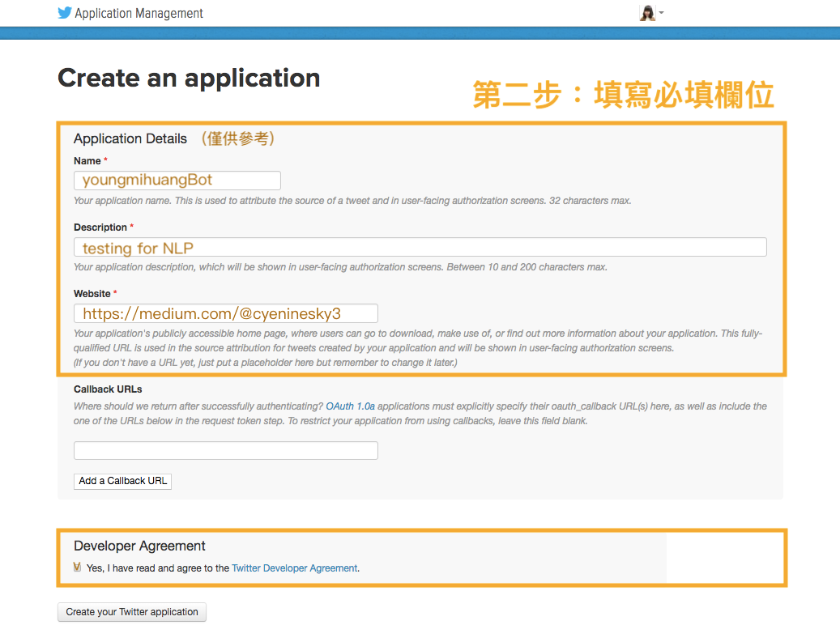Click the Description field label
840x642 pixels.
tap(100, 227)
